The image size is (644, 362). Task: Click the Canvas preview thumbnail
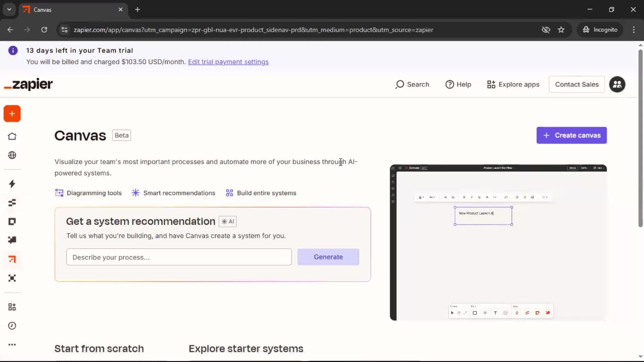(x=498, y=242)
